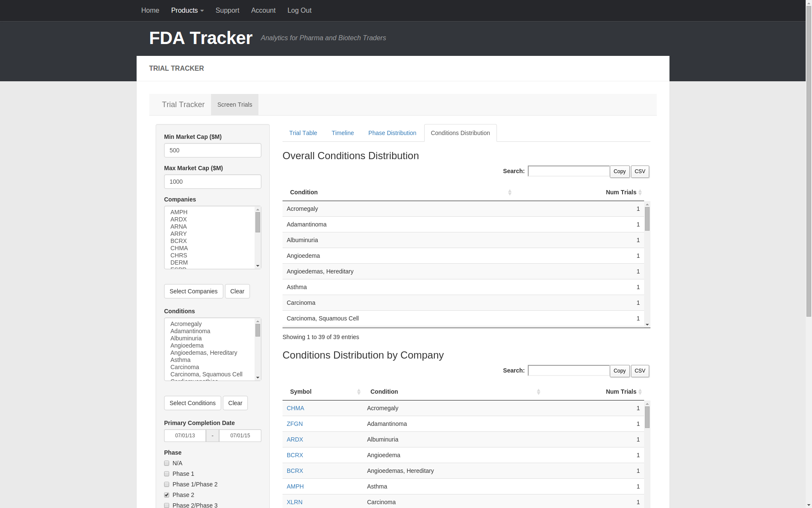Sort company table by Num Trials

tap(620, 392)
